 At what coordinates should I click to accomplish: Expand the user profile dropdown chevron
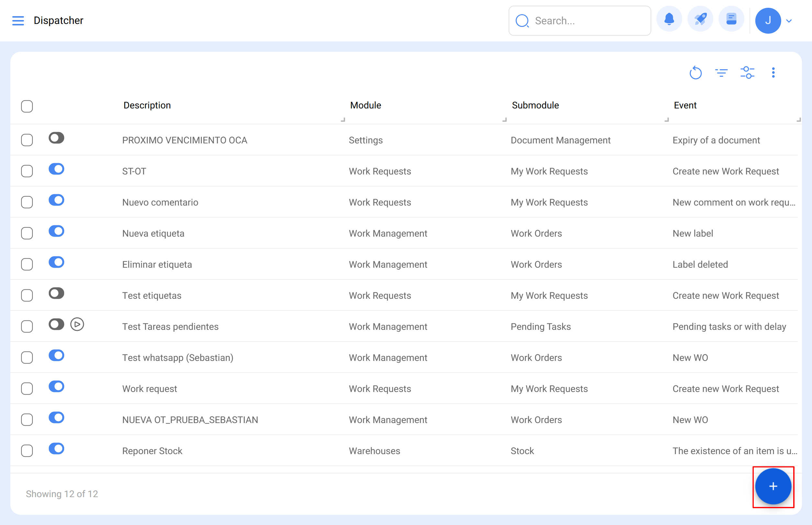pyautogui.click(x=789, y=20)
